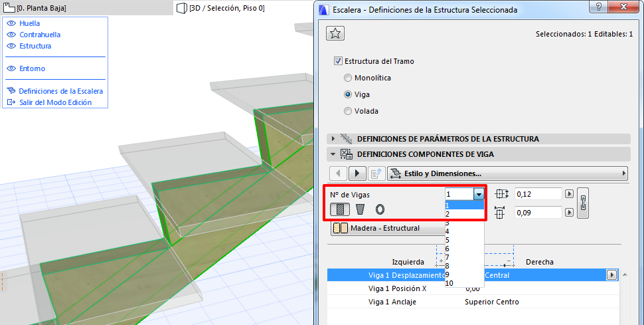
Task: Click the structure parameters section icon
Action: pyautogui.click(x=346, y=139)
